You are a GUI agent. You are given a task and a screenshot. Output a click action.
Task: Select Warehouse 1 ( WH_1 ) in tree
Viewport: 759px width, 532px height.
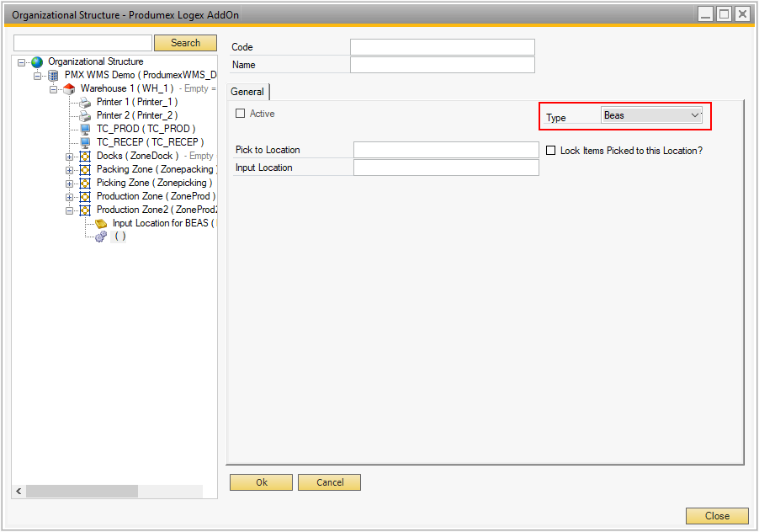tap(127, 88)
